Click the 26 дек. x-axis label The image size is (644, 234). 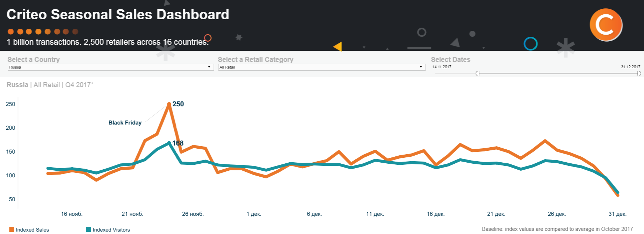pyautogui.click(x=557, y=214)
